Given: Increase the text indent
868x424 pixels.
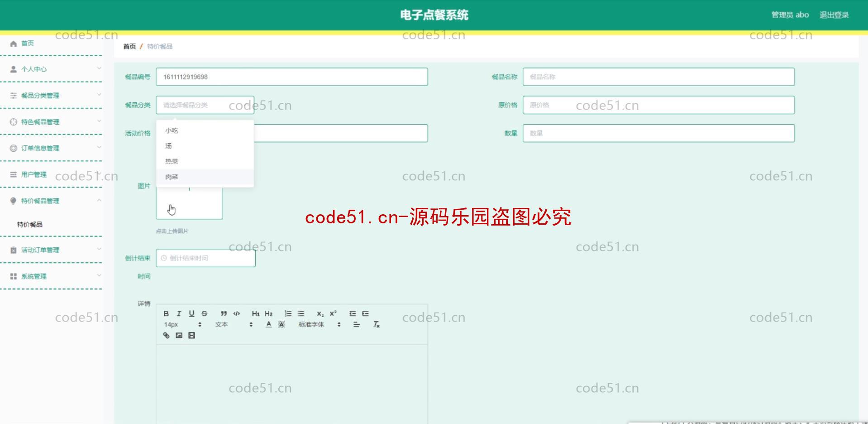Looking at the screenshot, I should (x=365, y=313).
